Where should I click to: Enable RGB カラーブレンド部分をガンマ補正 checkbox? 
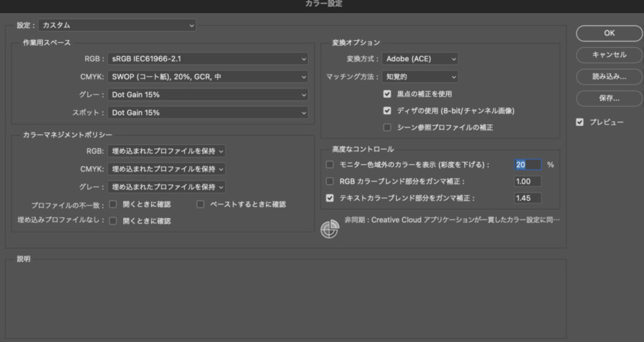click(330, 182)
